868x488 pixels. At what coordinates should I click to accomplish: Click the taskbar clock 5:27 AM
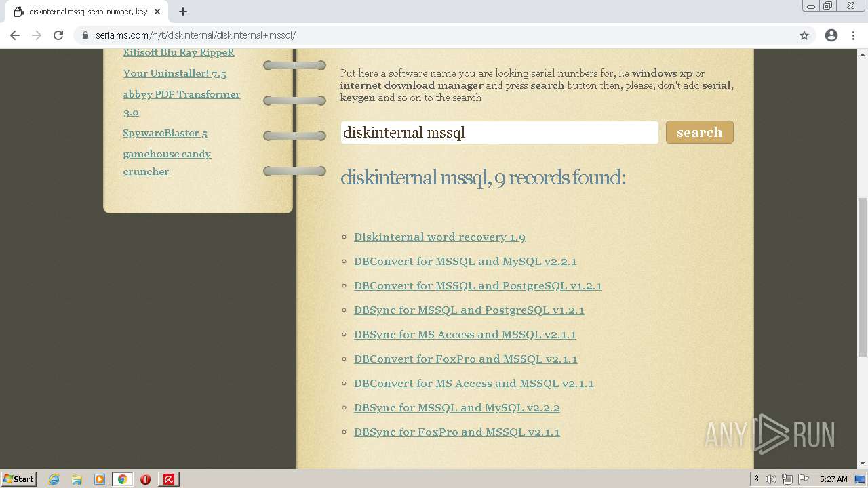point(833,479)
